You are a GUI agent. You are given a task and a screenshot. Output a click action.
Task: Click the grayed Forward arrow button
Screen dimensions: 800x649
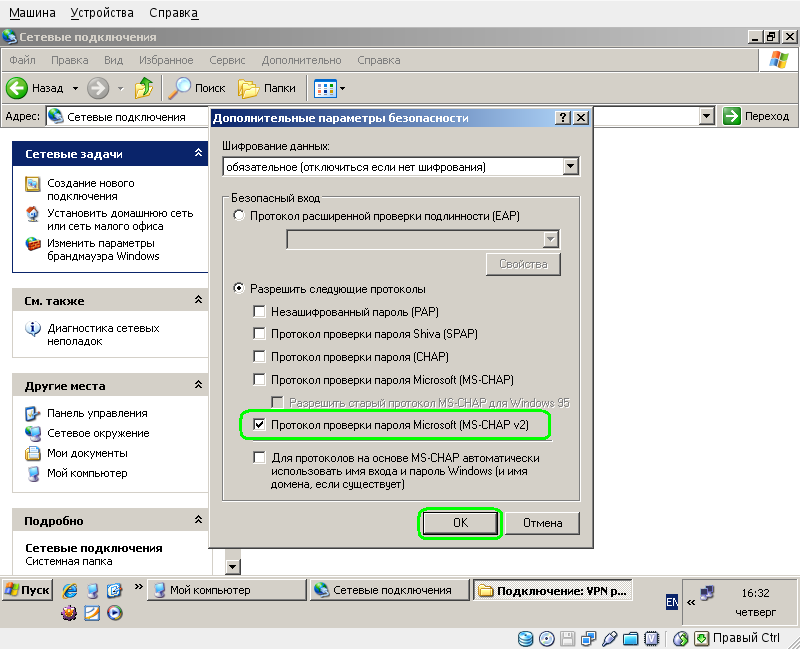98,88
